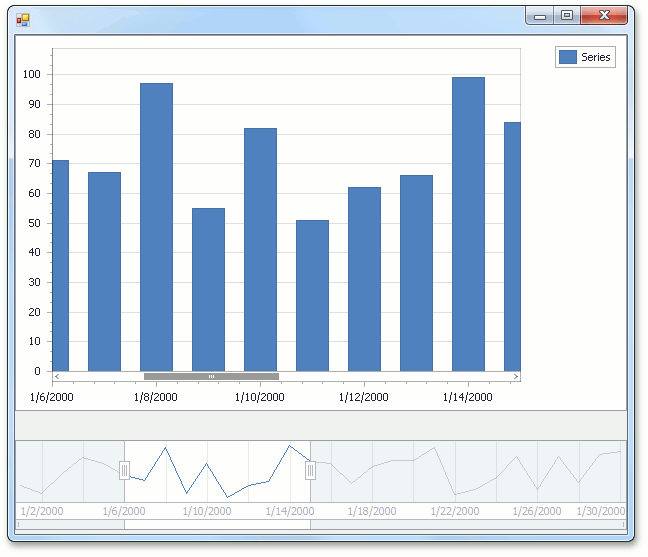Viewport: 648px width, 557px height.
Task: Click the 1/14/2000 label on the chart x-axis
Action: click(x=467, y=397)
